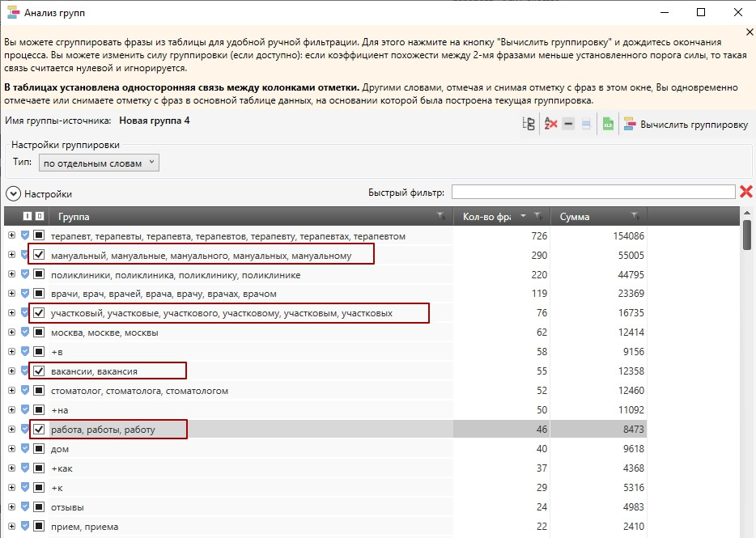Click the filter icon in the Сумма column header
Viewport: 756px width, 538px height.
[635, 217]
